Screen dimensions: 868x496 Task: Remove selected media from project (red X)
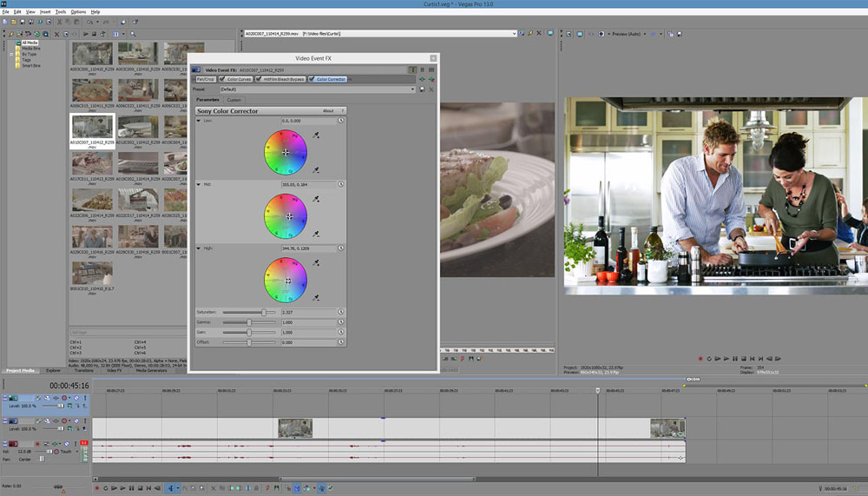56,34
